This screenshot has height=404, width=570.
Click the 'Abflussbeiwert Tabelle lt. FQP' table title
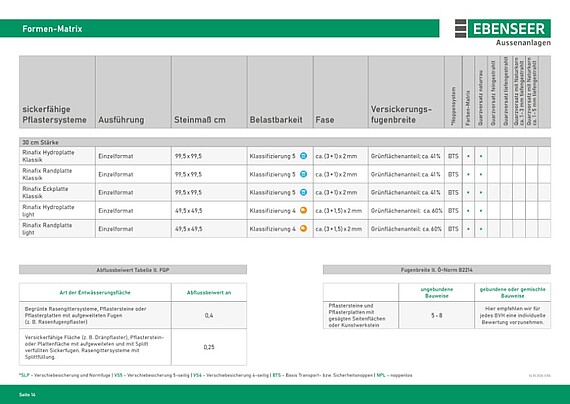point(133,270)
